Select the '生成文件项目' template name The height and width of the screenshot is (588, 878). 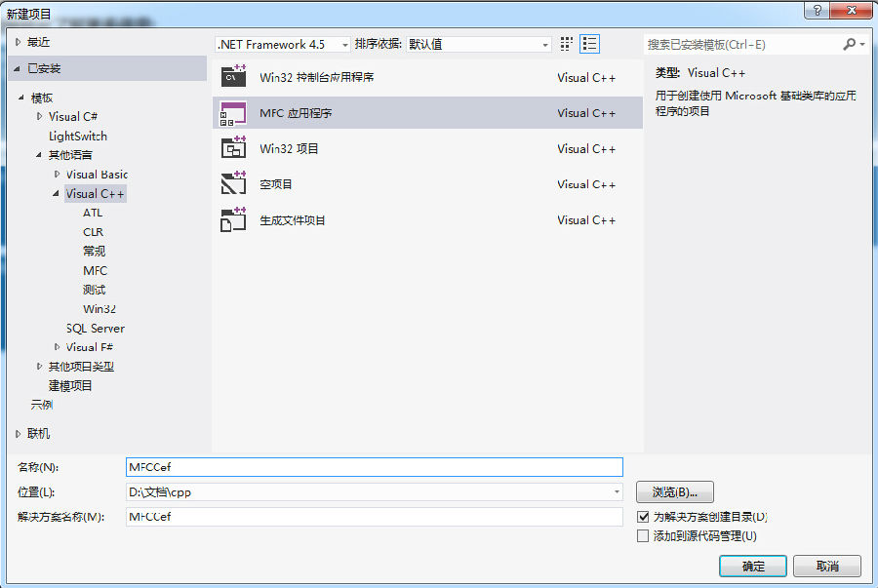pos(293,220)
